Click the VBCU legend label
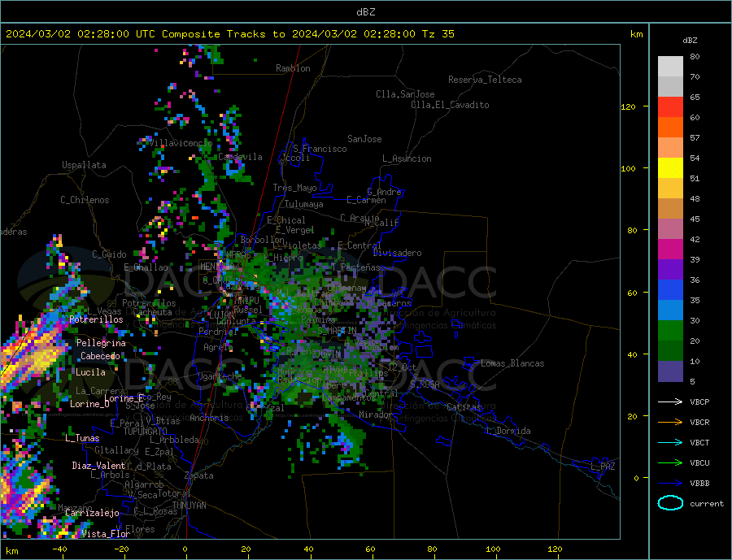Viewport: 732px width, 560px height. point(699,463)
